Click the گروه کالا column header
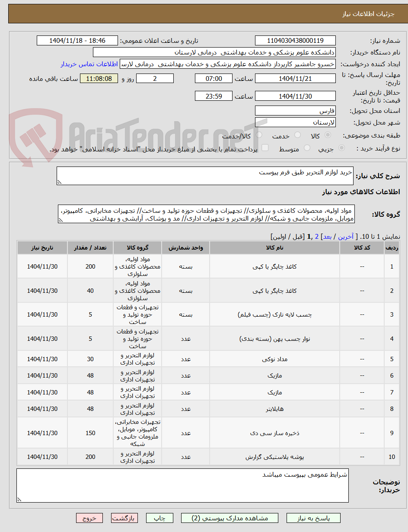The image size is (408, 532). coord(137,247)
